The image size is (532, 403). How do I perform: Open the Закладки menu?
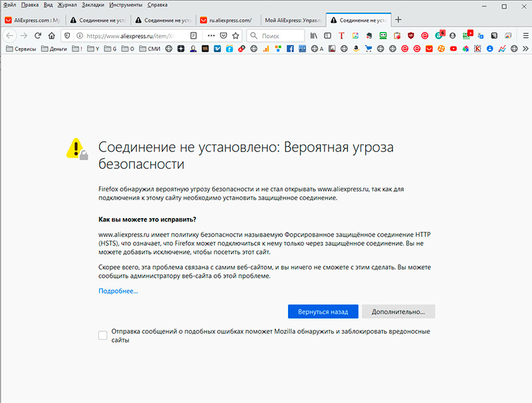93,5
